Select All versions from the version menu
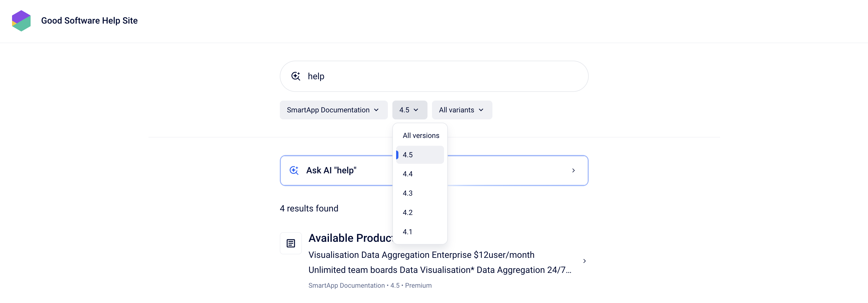The image size is (868, 303). tap(420, 135)
